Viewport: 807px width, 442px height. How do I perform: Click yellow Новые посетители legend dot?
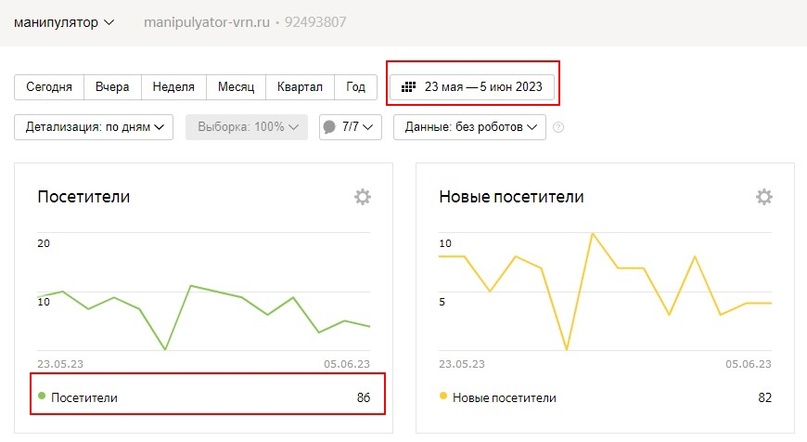443,396
